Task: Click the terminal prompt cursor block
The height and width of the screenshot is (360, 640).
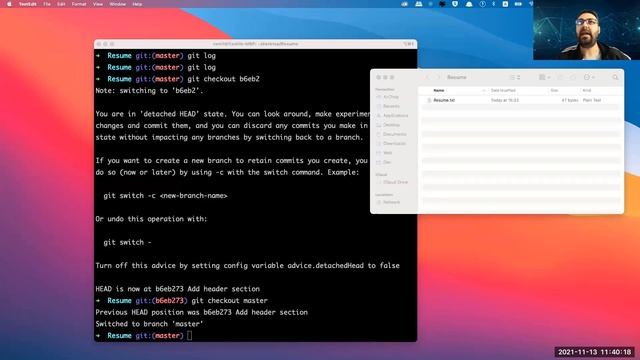Action: coord(189,336)
